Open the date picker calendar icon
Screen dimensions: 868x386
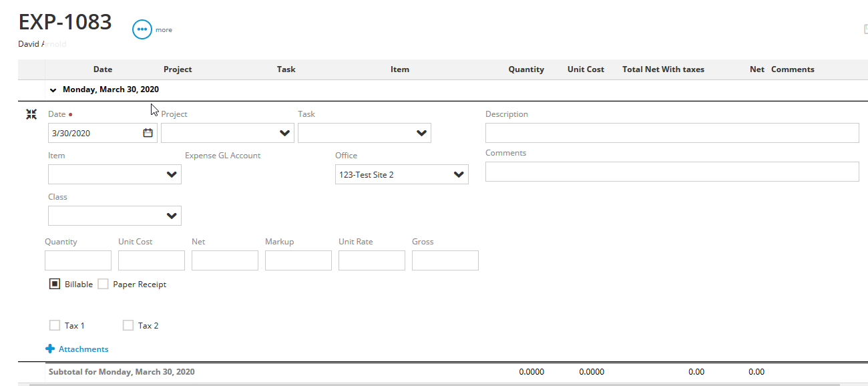[x=148, y=133]
